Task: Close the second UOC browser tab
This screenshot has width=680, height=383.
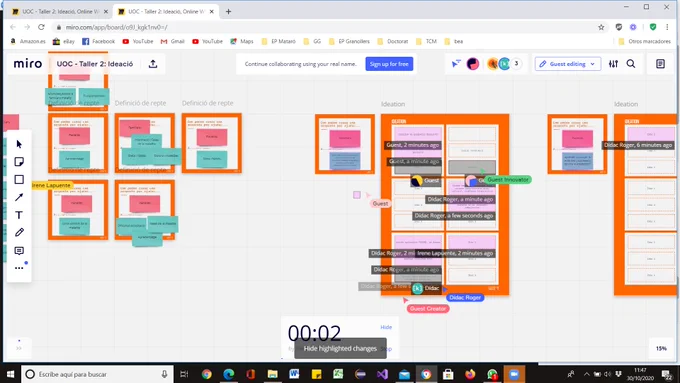Action: point(212,12)
